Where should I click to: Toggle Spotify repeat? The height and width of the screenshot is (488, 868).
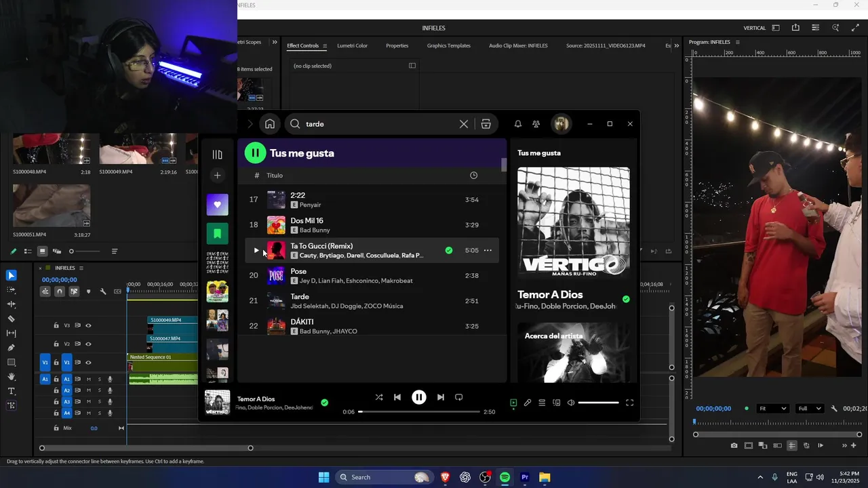(x=458, y=397)
